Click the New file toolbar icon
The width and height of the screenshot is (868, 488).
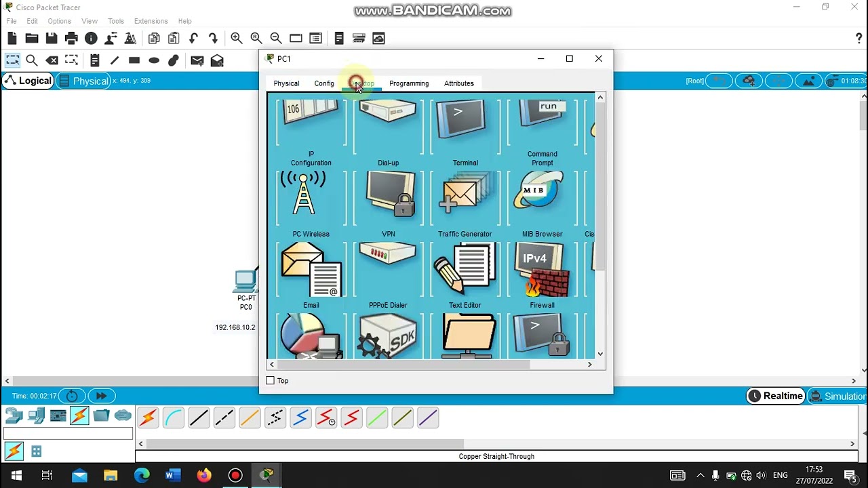point(12,38)
